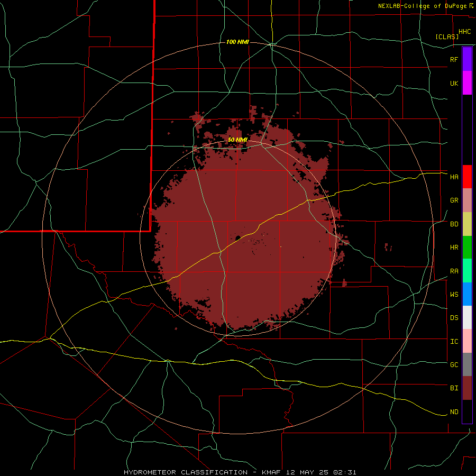Select the BD yellow legend swatch
Viewport: 476px width, 476px height.
click(467, 224)
